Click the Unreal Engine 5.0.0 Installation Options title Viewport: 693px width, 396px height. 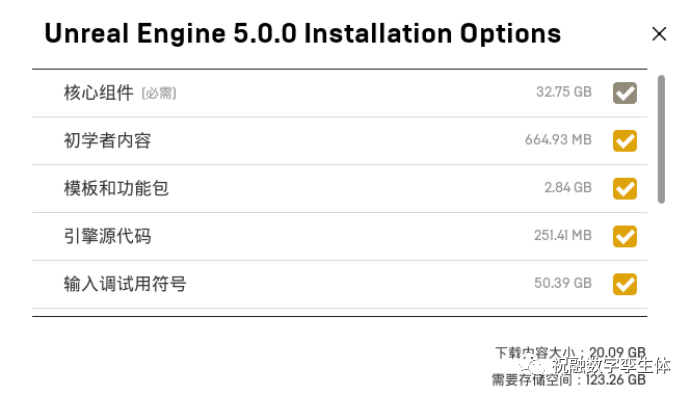(x=303, y=34)
